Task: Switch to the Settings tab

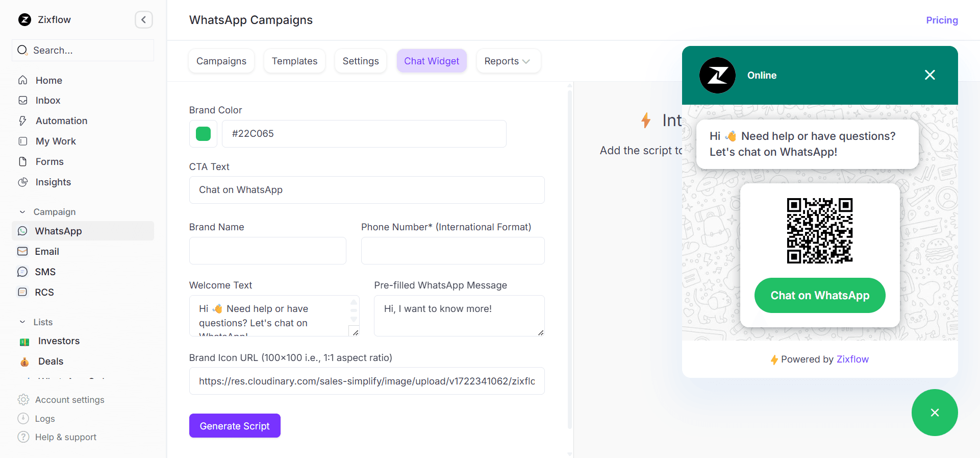Action: click(360, 61)
